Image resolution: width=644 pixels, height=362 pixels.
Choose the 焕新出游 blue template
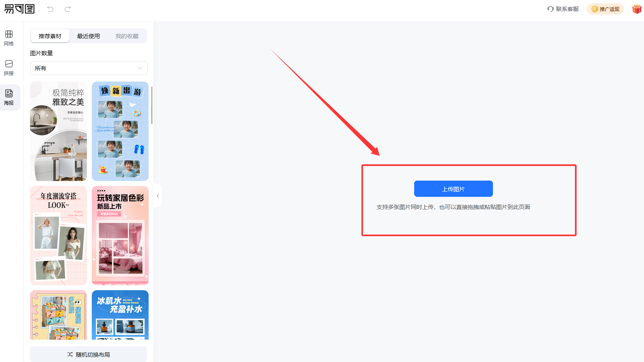(120, 131)
